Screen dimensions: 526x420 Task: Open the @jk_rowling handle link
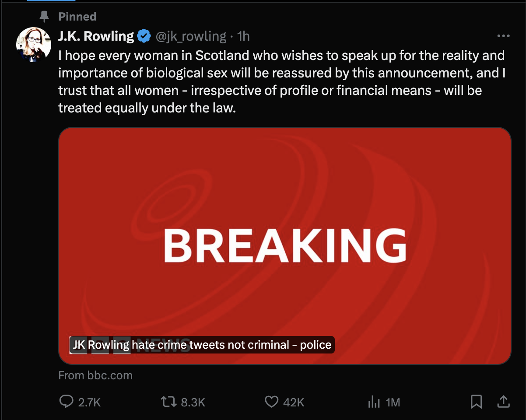(x=191, y=36)
